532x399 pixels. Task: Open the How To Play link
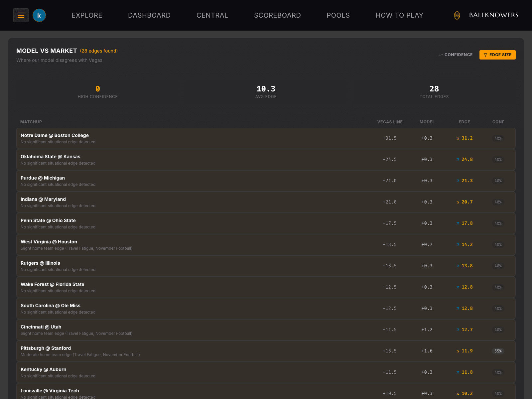pos(399,15)
